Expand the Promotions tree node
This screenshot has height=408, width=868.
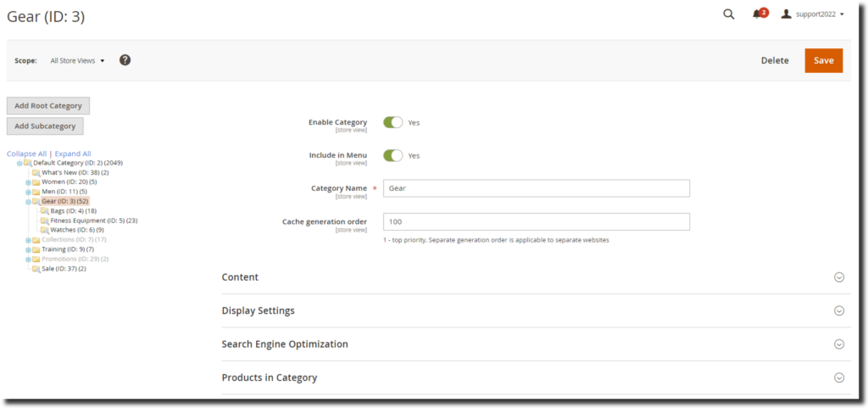point(28,259)
